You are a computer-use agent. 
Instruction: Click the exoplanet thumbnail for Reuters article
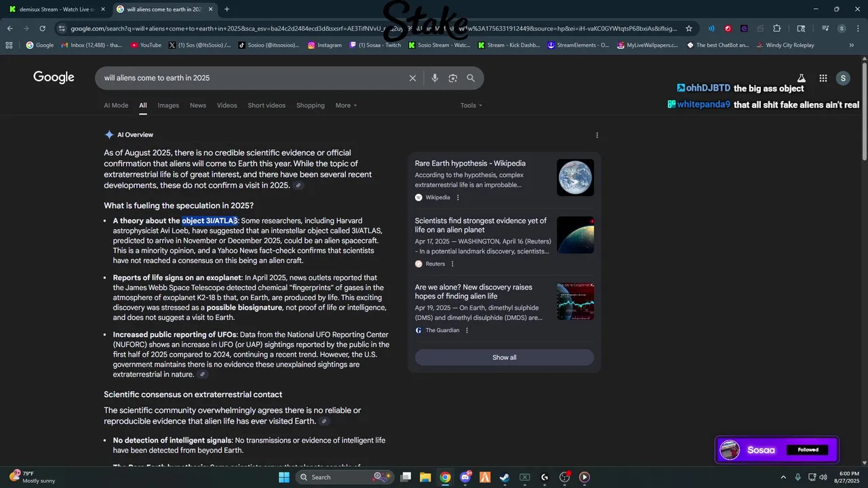(x=575, y=235)
